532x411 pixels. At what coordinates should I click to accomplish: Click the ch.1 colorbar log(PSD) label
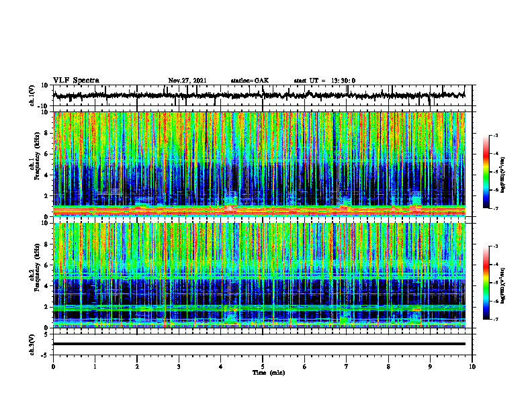tap(503, 175)
